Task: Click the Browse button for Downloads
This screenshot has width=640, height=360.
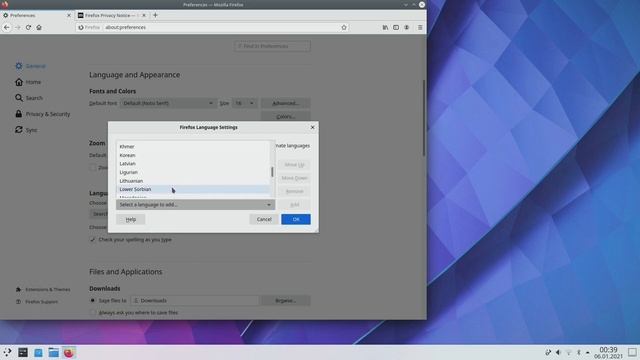Action: pyautogui.click(x=286, y=301)
